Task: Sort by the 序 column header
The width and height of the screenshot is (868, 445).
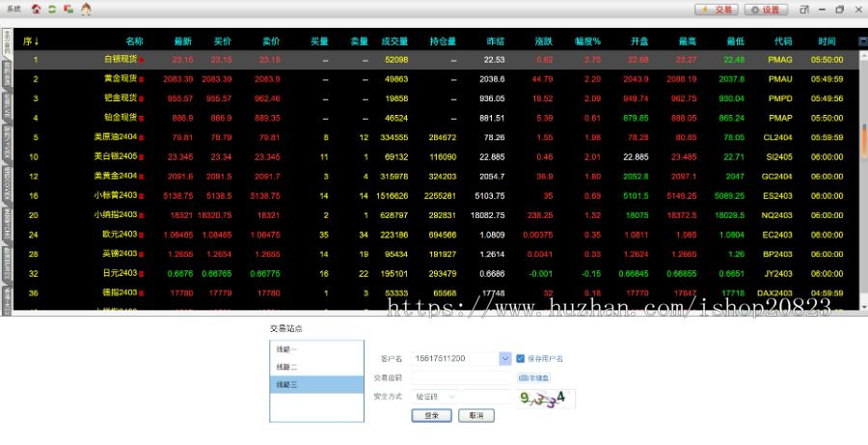Action: pyautogui.click(x=31, y=41)
